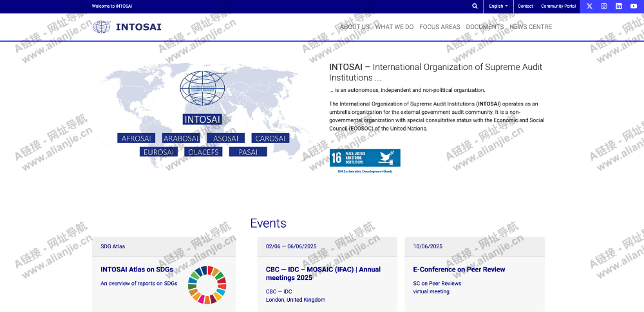
Task: Select the EUROSAI region button
Action: (158, 152)
